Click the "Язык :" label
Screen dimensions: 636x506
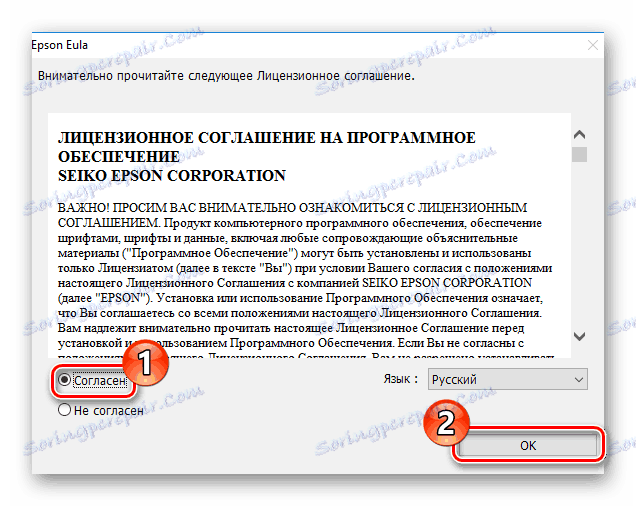click(x=401, y=379)
